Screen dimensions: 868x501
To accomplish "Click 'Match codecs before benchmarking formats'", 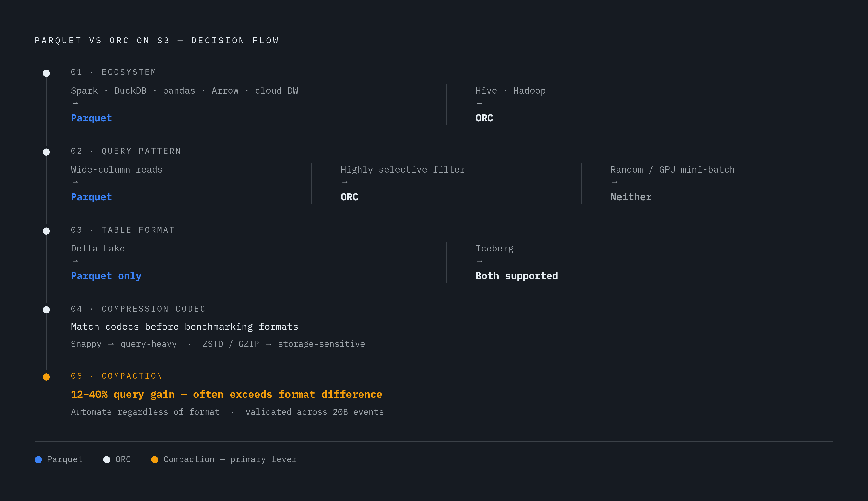I will point(184,327).
